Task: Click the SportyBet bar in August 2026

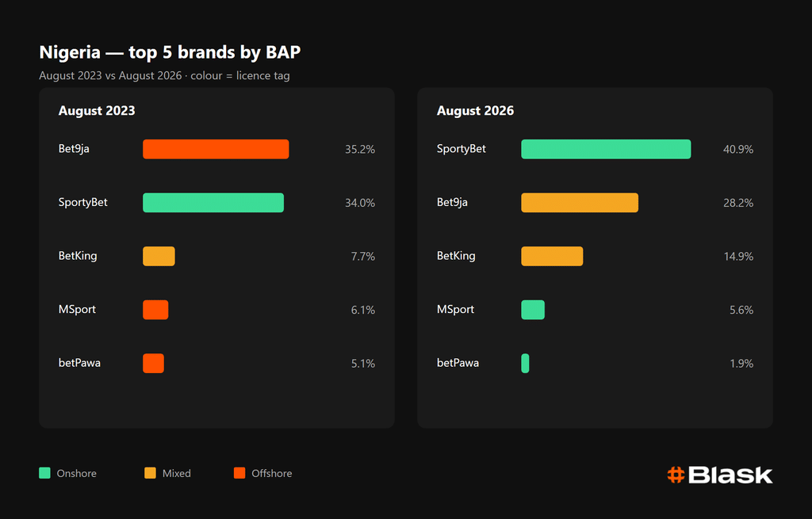Action: (606, 149)
